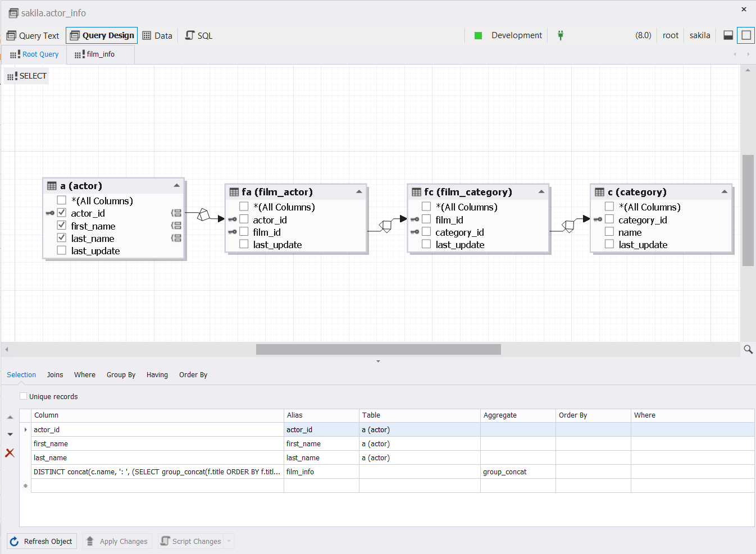Check All Columns in film_actor table
This screenshot has height=554, width=756.
tap(244, 207)
